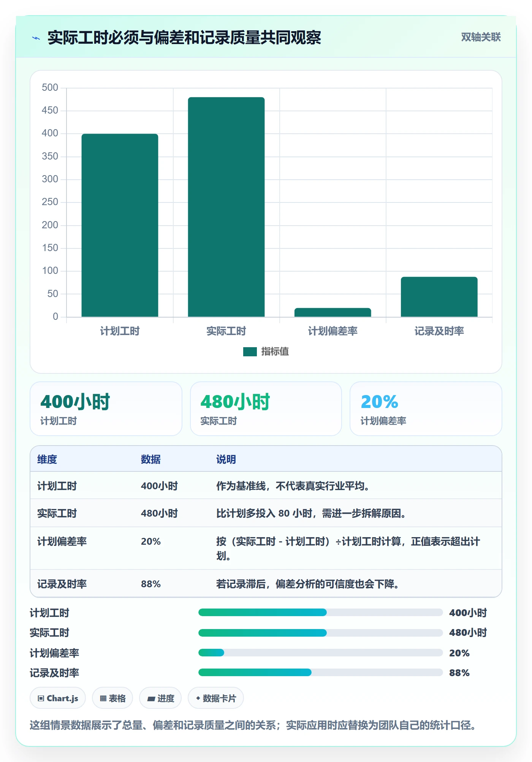Select the 400小时 计划工时 data card
Image resolution: width=532 pixels, height=762 pixels.
106,409
